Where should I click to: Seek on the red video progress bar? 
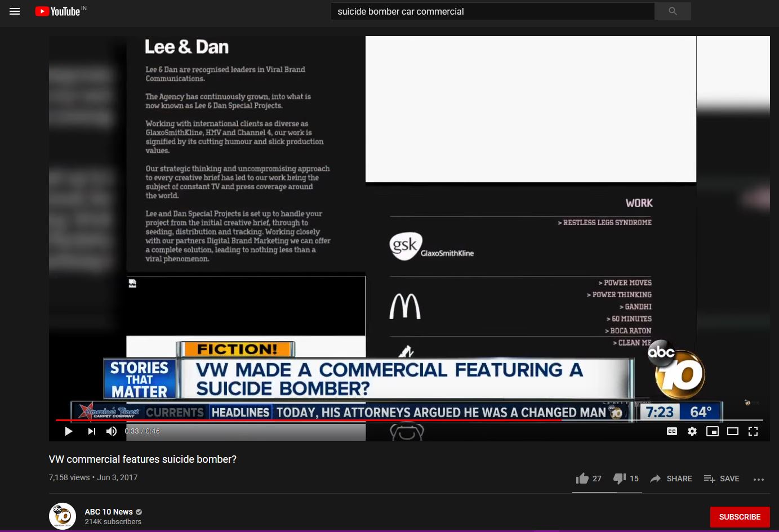(x=409, y=420)
